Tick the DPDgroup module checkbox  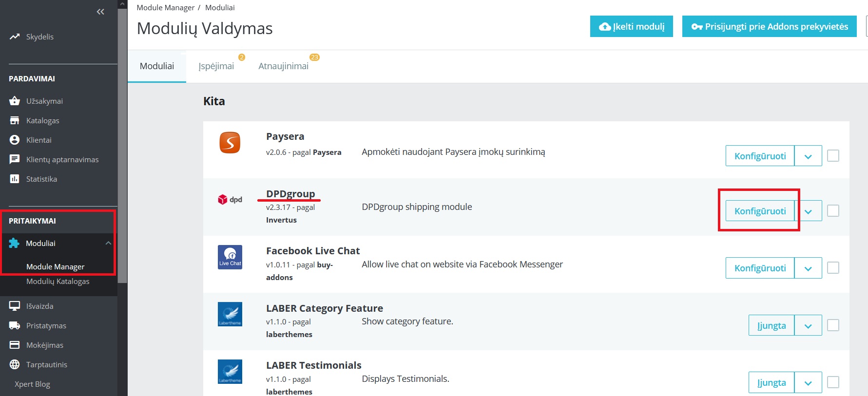[833, 211]
